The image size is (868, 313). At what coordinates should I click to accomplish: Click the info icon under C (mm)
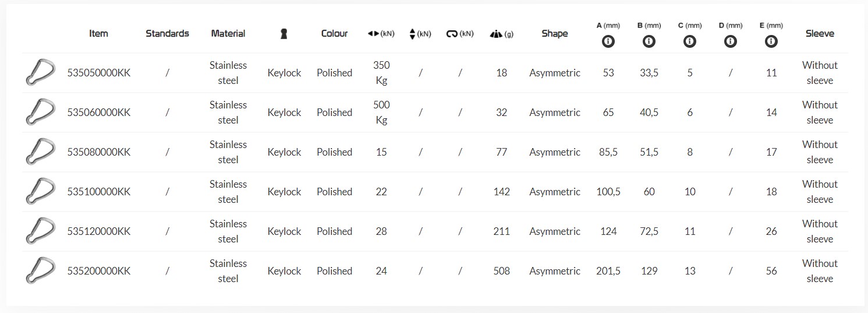[x=690, y=41]
